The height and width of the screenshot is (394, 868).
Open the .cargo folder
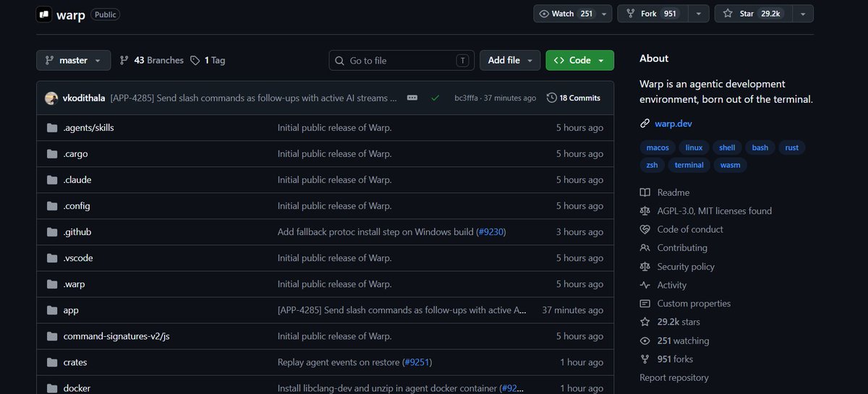point(76,154)
